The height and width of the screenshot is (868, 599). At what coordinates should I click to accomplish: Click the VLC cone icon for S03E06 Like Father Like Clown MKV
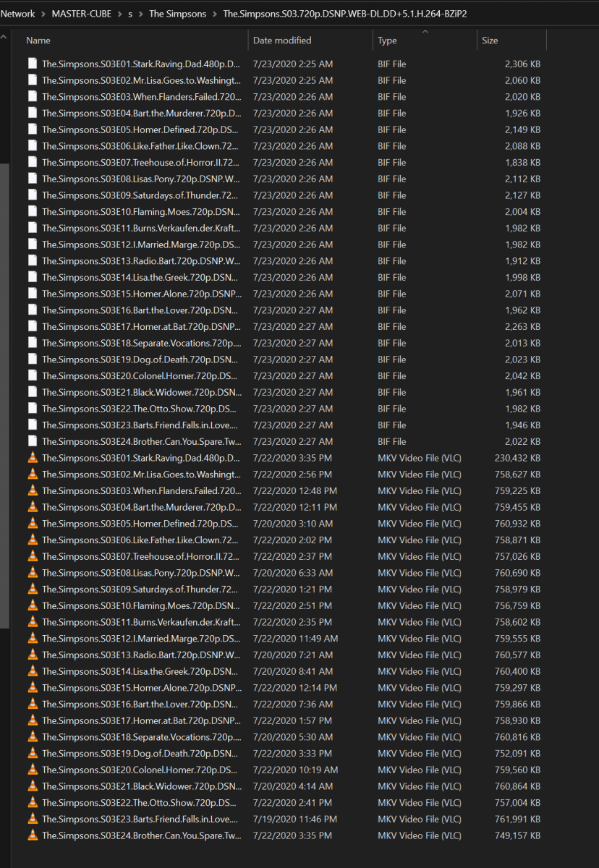click(x=33, y=540)
